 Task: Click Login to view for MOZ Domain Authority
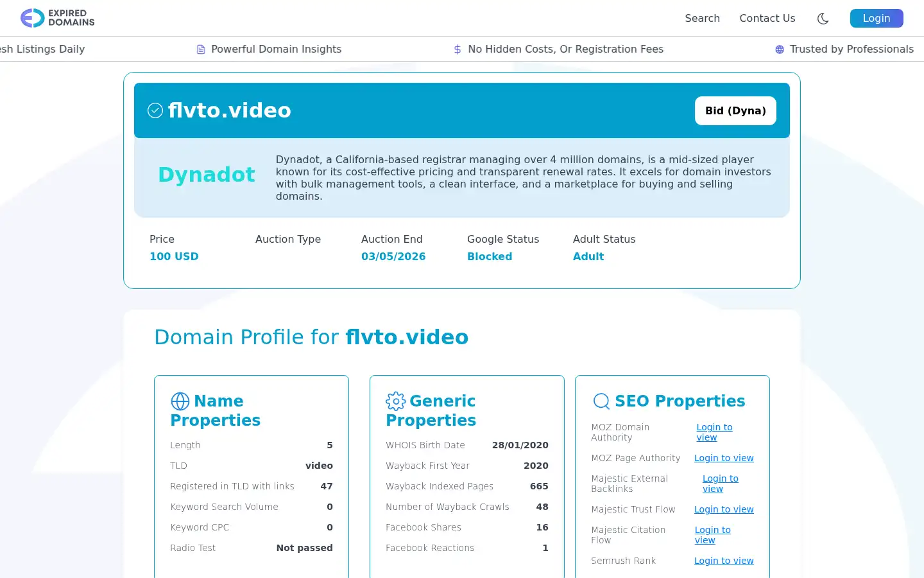pos(714,432)
